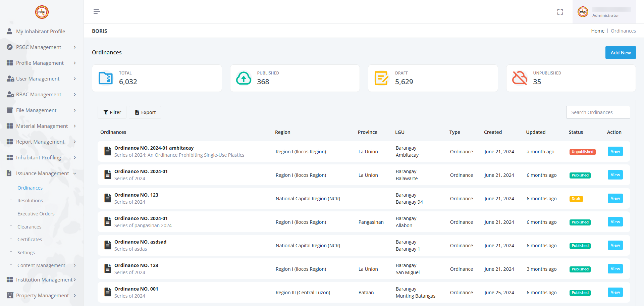Click 'a month ago' updated cell

(x=540, y=152)
